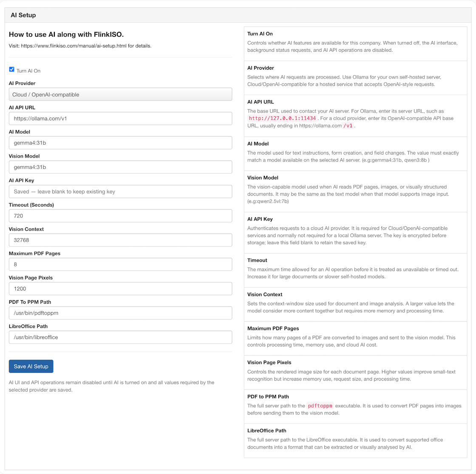Image resolution: width=476 pixels, height=474 pixels.
Task: Click the AI API Key field
Action: (x=121, y=192)
